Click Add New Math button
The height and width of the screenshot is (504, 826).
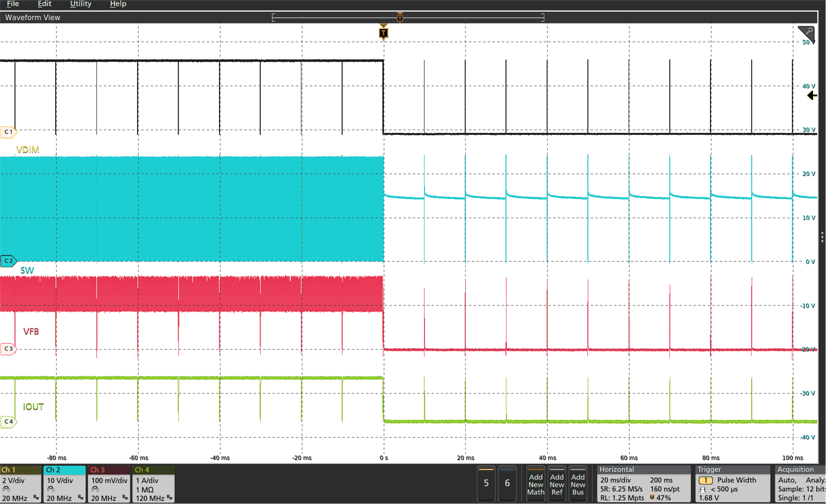click(x=536, y=484)
